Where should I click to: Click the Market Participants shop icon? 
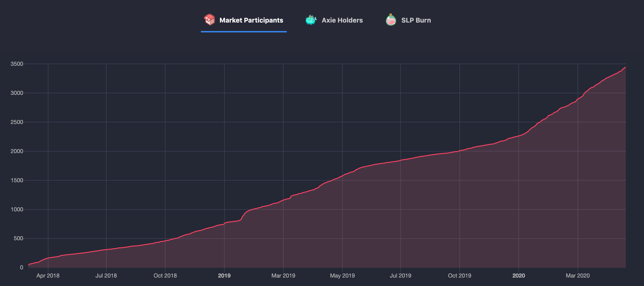coord(209,20)
